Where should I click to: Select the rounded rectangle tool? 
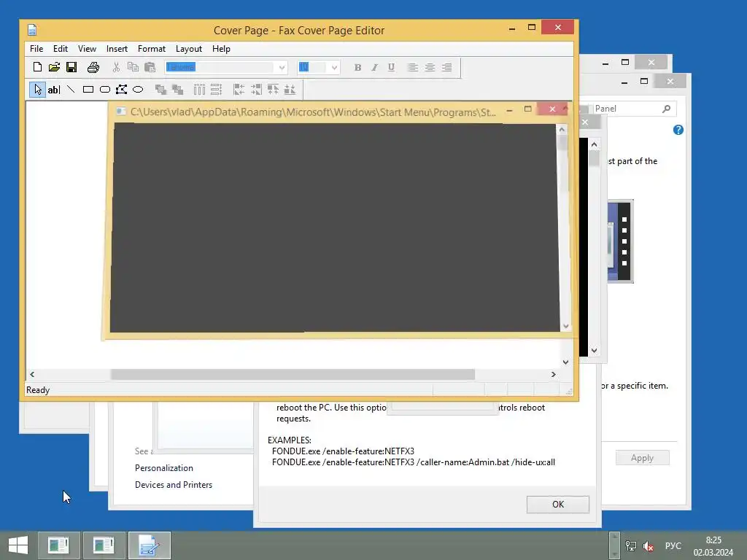coord(105,90)
